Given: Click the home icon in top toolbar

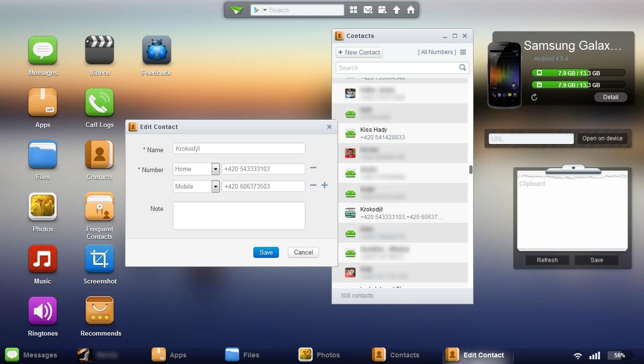Looking at the screenshot, I should click(x=411, y=10).
